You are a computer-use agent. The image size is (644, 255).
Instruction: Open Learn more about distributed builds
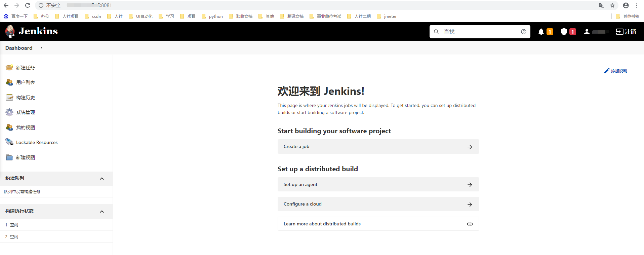(x=378, y=224)
